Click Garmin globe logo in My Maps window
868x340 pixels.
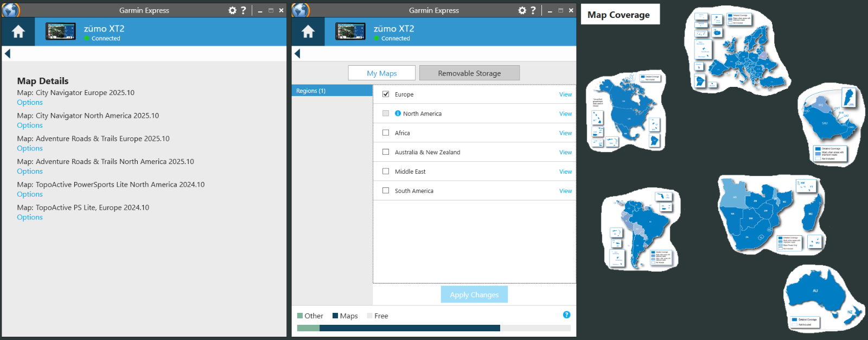click(x=301, y=10)
